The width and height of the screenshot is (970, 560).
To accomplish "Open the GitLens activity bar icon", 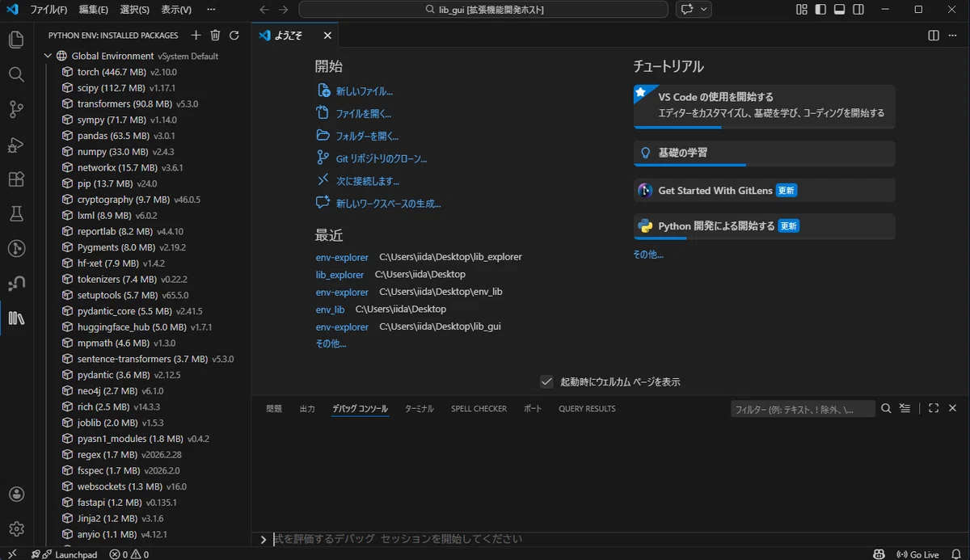I will point(16,249).
